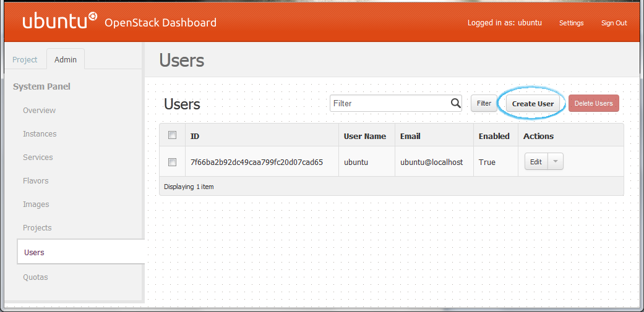644x312 pixels.
Task: Switch to the Admin tab
Action: click(66, 59)
